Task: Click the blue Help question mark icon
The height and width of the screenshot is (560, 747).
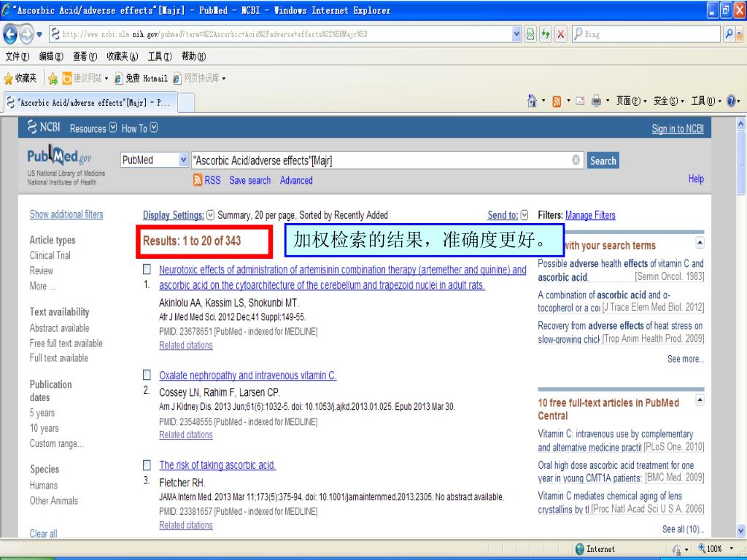Action: (731, 101)
